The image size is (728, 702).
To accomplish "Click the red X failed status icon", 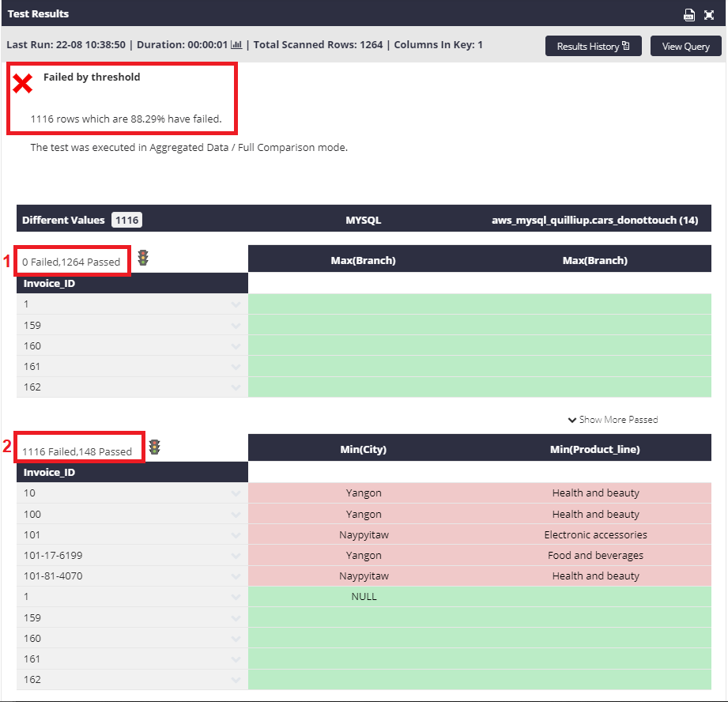I will pos(22,84).
